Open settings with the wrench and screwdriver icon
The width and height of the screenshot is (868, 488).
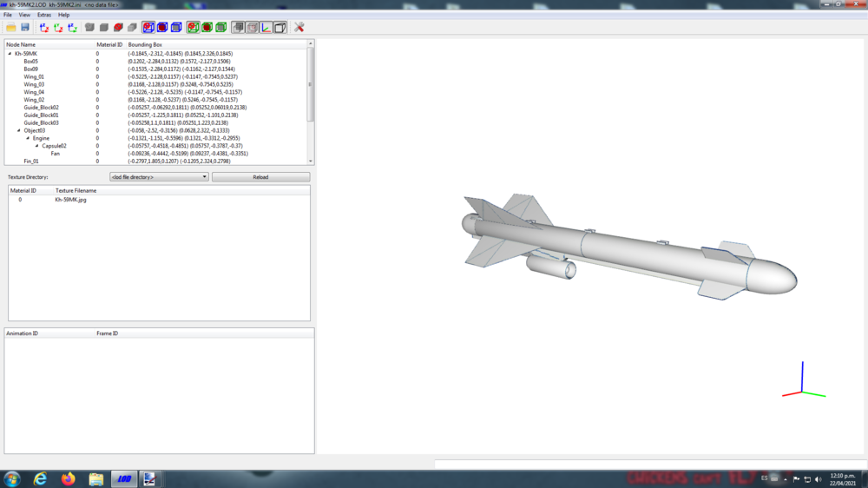[x=299, y=27]
